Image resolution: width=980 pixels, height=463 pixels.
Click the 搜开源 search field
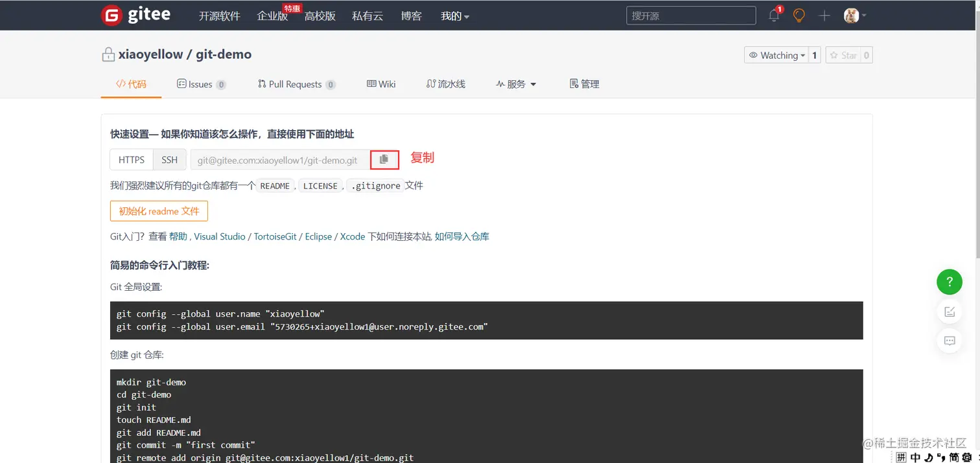(691, 16)
